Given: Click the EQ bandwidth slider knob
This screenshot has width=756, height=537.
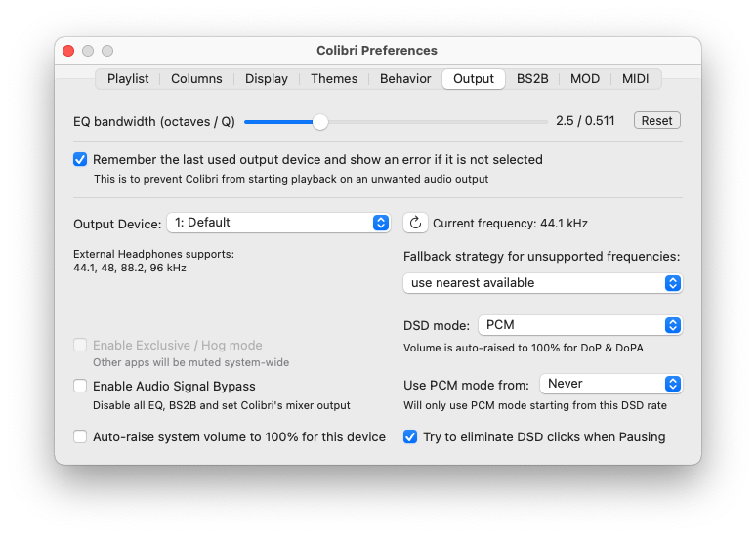Looking at the screenshot, I should tap(320, 122).
